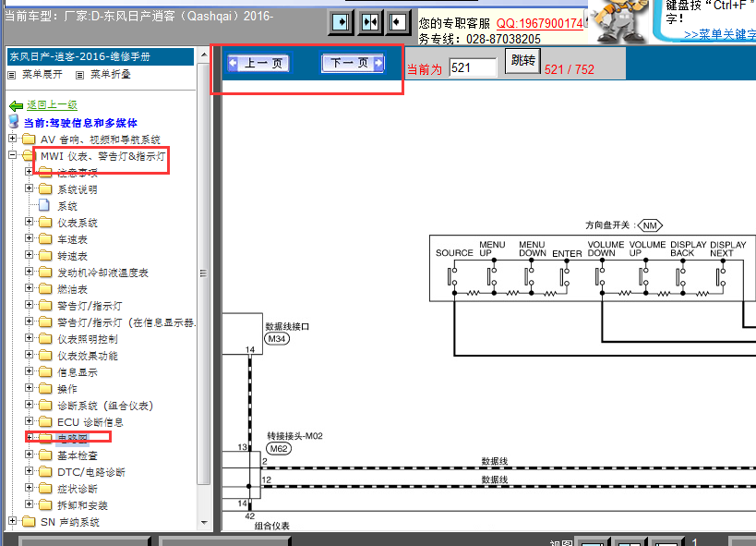This screenshot has height=546, width=756.
Task: Click the mechanic mascot image
Action: (x=620, y=20)
